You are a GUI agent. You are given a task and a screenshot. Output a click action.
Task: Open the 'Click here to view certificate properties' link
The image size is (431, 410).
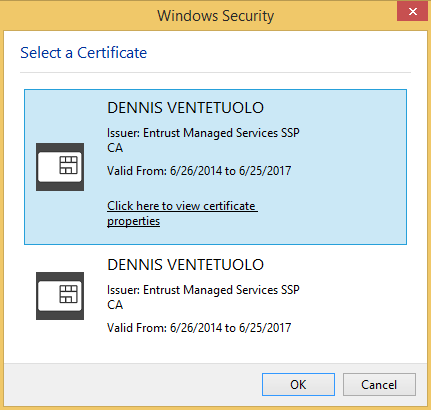pos(182,213)
